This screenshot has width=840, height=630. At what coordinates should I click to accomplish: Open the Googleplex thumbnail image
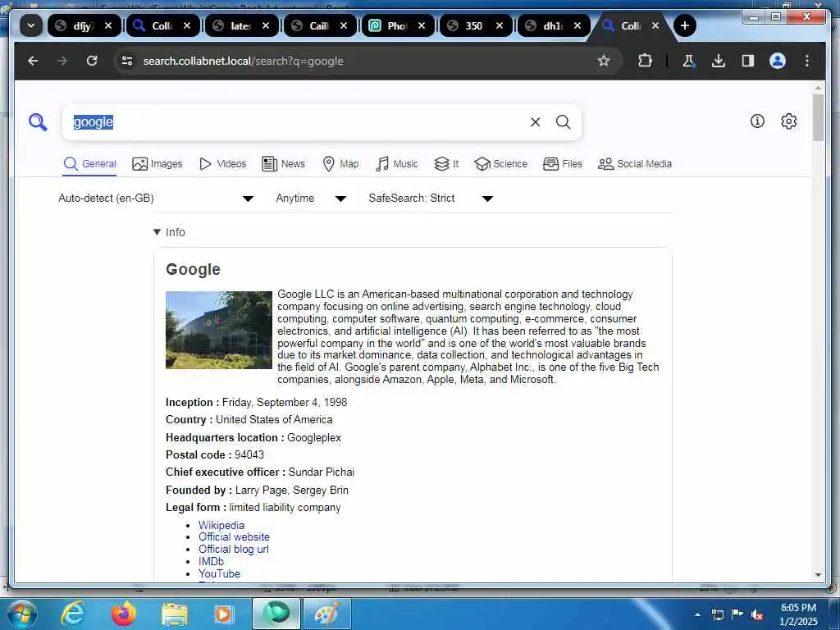218,330
